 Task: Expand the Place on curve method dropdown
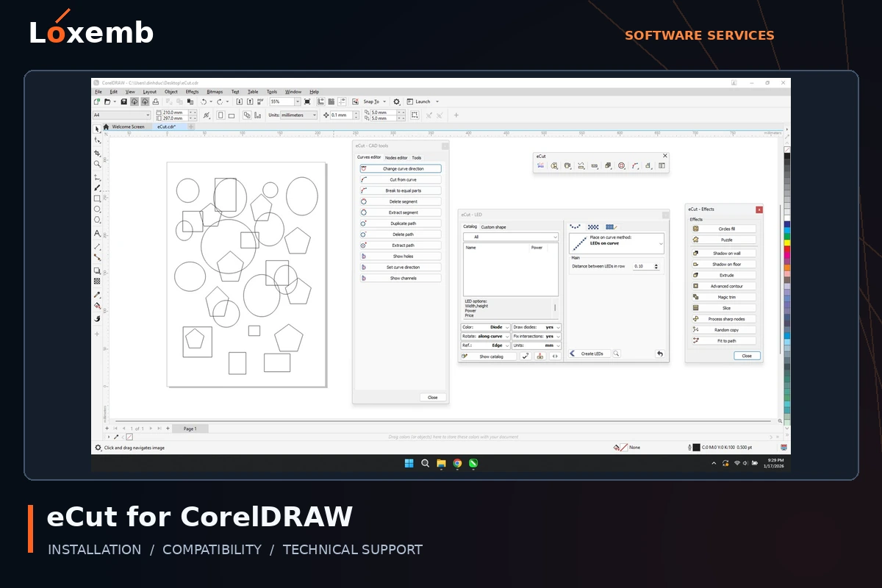click(617, 243)
